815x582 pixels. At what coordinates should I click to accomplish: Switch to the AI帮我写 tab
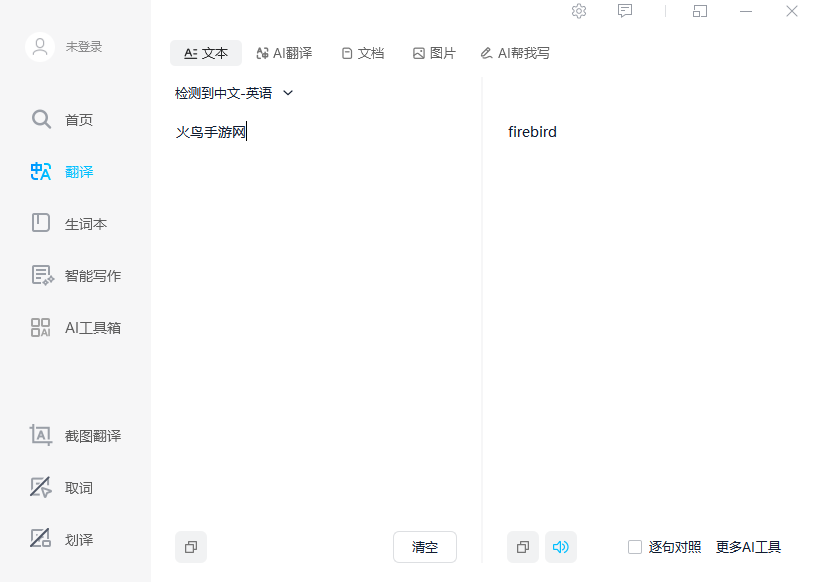click(515, 53)
